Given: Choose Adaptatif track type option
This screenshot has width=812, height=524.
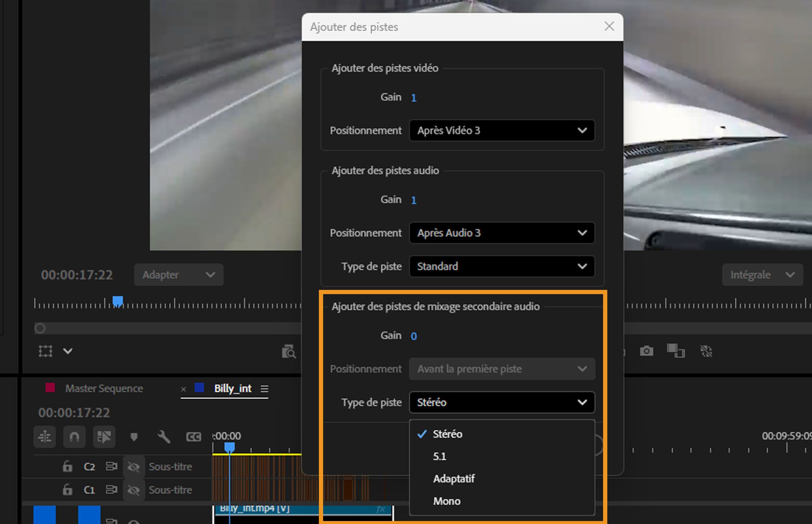Looking at the screenshot, I should (x=454, y=479).
